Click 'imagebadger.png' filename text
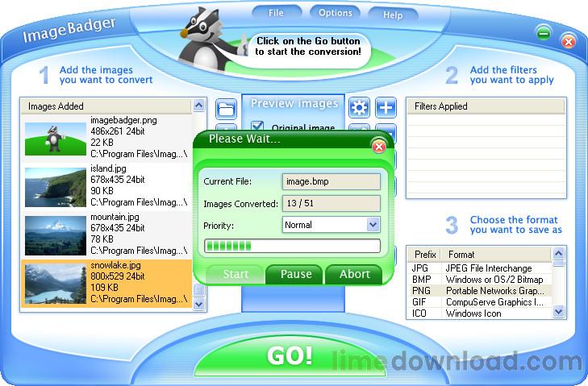The height and width of the screenshot is (386, 588). point(123,120)
